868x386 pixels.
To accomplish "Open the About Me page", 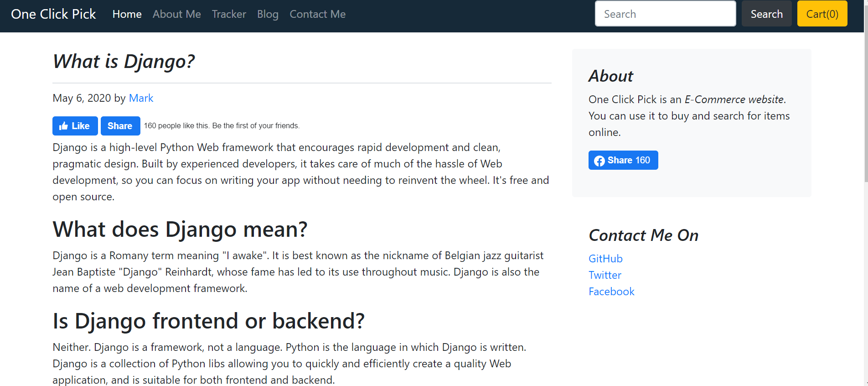I will click(177, 14).
